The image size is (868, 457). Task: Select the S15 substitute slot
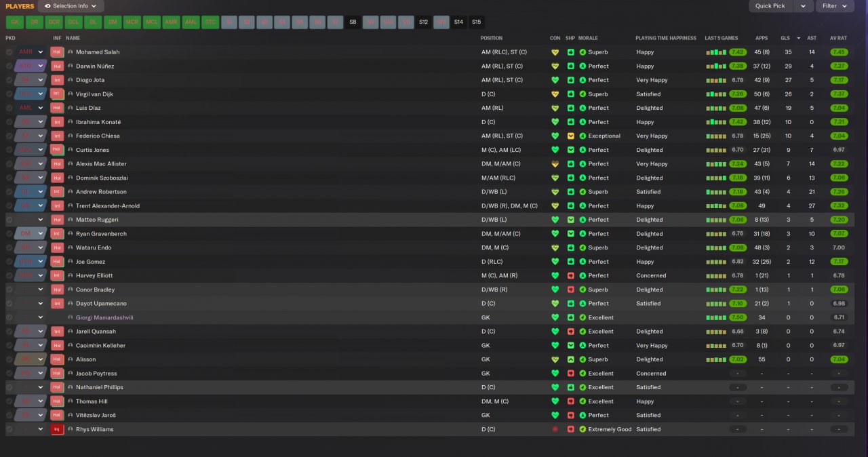pyautogui.click(x=477, y=22)
